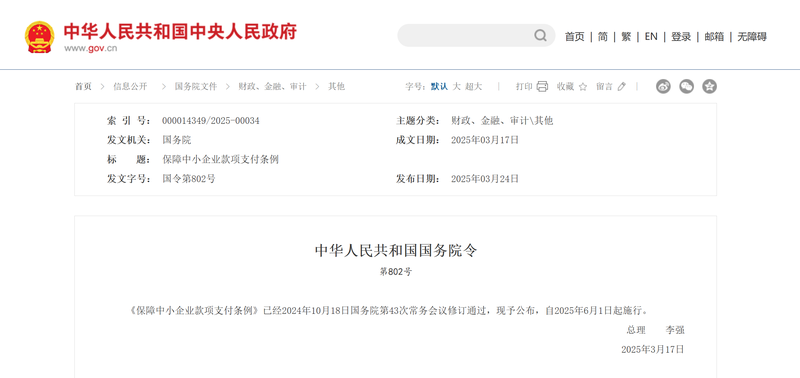Viewport: 800px width, 378px height.
Task: Click the pencil comment icon
Action: click(621, 87)
